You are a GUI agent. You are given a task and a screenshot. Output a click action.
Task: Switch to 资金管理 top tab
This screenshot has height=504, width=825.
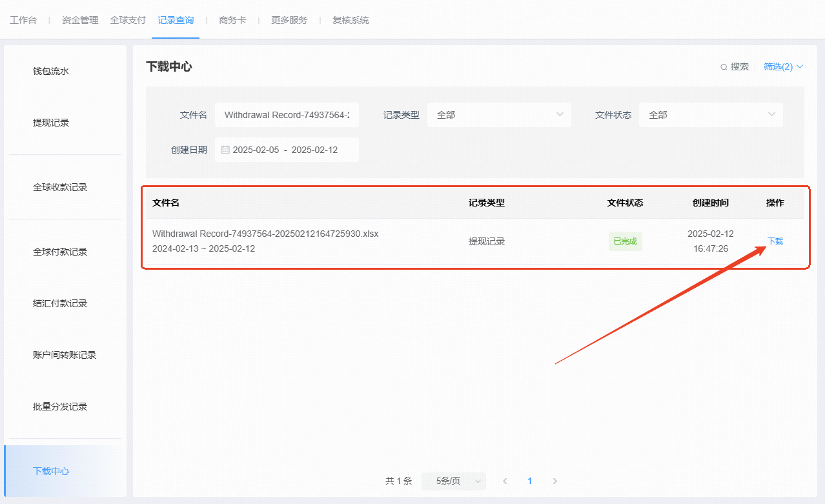(80, 20)
